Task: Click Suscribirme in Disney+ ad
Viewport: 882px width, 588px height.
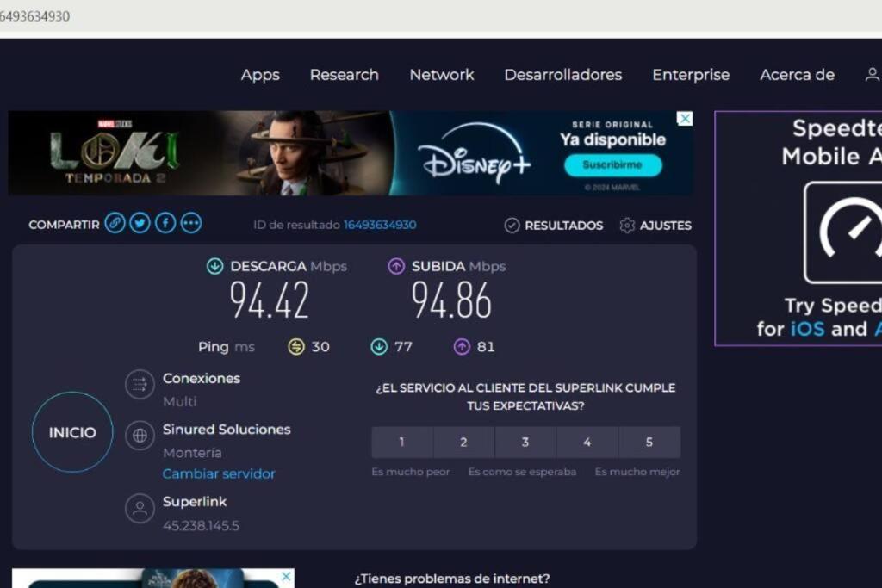Action: point(613,165)
